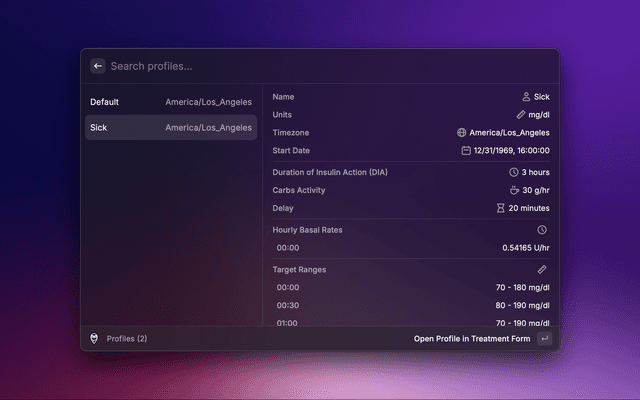This screenshot has width=640, height=400.
Task: Click the cup icon beside 30 g/hr
Action: tap(514, 190)
